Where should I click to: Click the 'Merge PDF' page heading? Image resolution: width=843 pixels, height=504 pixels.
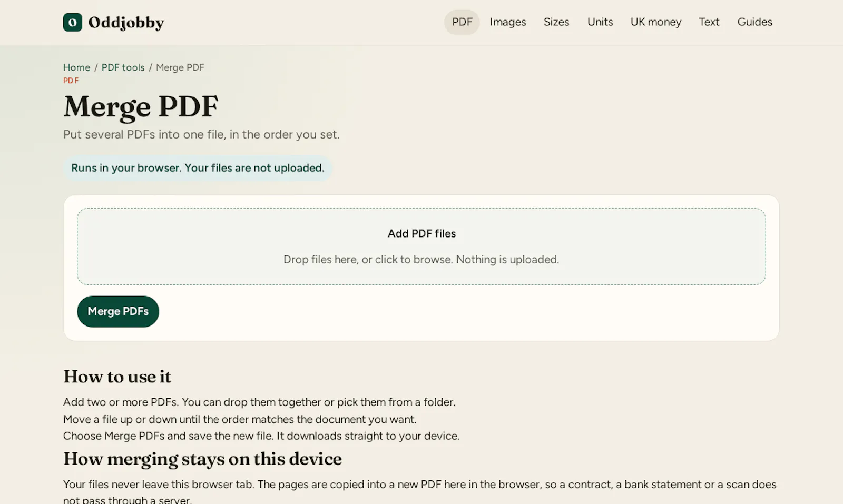tap(141, 107)
